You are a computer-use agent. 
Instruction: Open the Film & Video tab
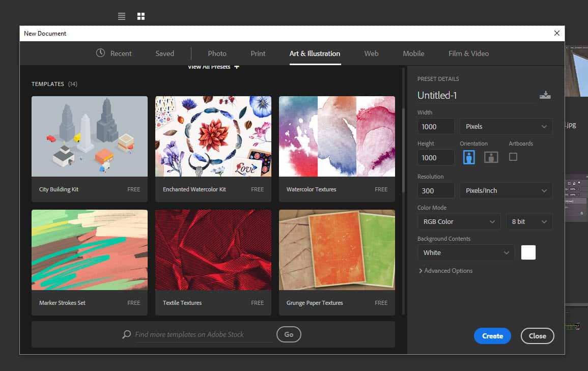click(468, 53)
